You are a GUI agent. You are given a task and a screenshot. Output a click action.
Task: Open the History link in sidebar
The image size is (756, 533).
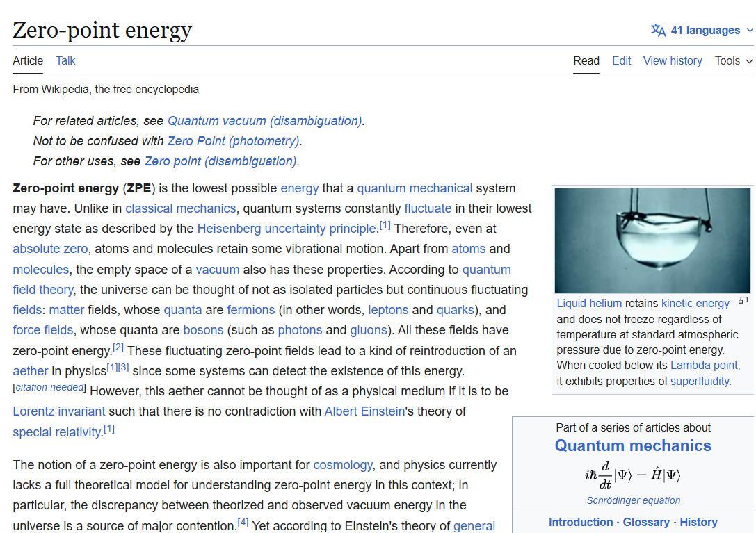pyautogui.click(x=699, y=523)
